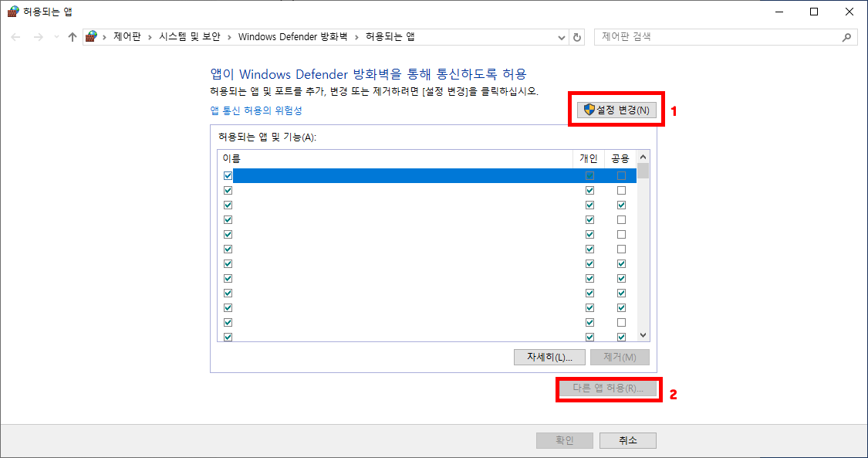Click the magnifier search icon

(846, 37)
